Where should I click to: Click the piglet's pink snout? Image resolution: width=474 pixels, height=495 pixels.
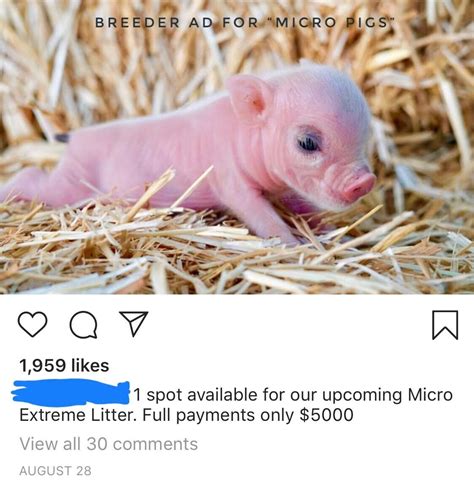click(359, 188)
